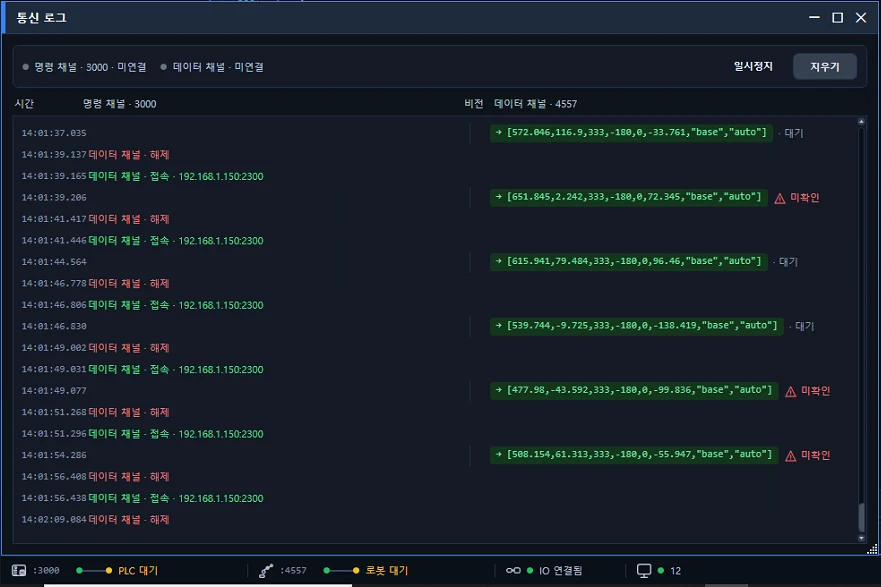Click the scrollbar down arrow

[861, 538]
